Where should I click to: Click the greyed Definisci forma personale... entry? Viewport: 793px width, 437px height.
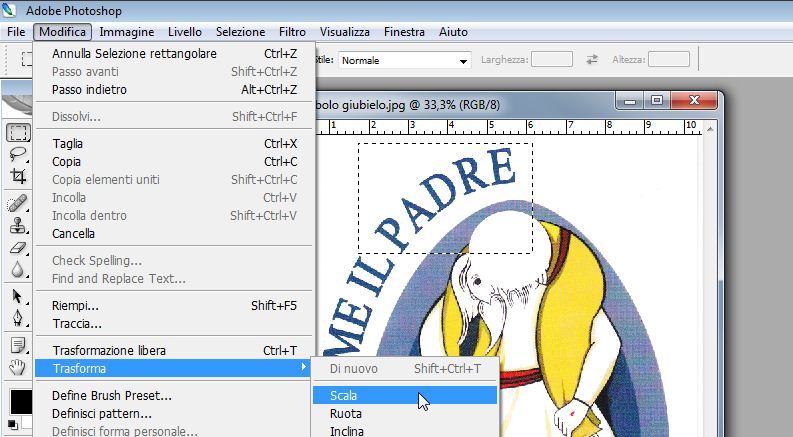pyautogui.click(x=174, y=431)
